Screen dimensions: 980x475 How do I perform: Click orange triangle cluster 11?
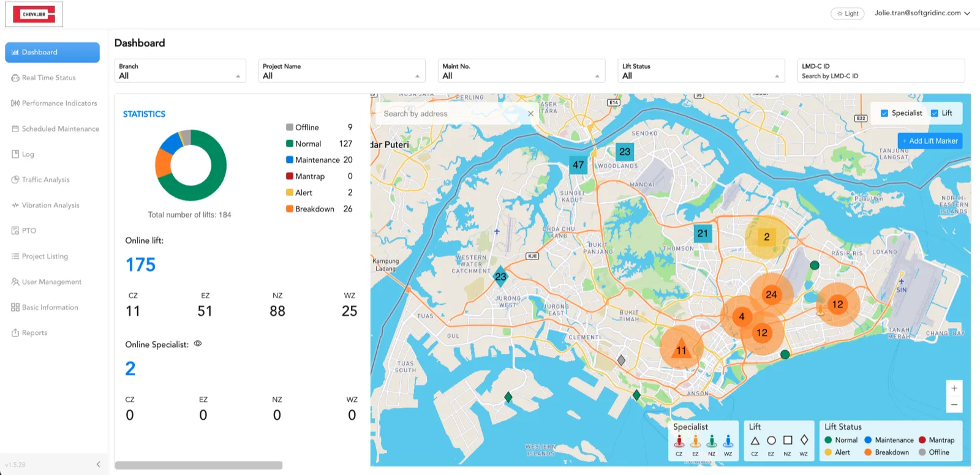681,347
